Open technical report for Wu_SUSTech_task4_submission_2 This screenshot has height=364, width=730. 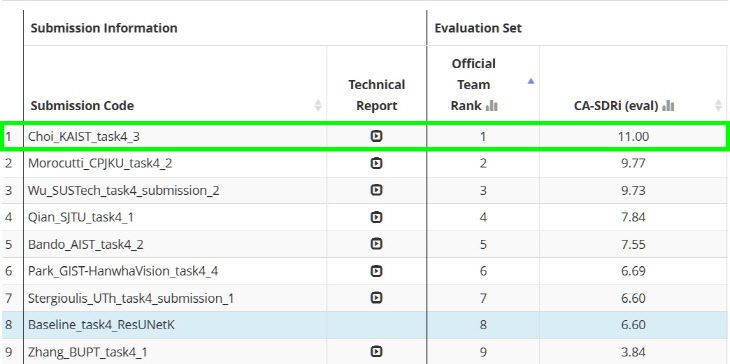click(x=376, y=190)
